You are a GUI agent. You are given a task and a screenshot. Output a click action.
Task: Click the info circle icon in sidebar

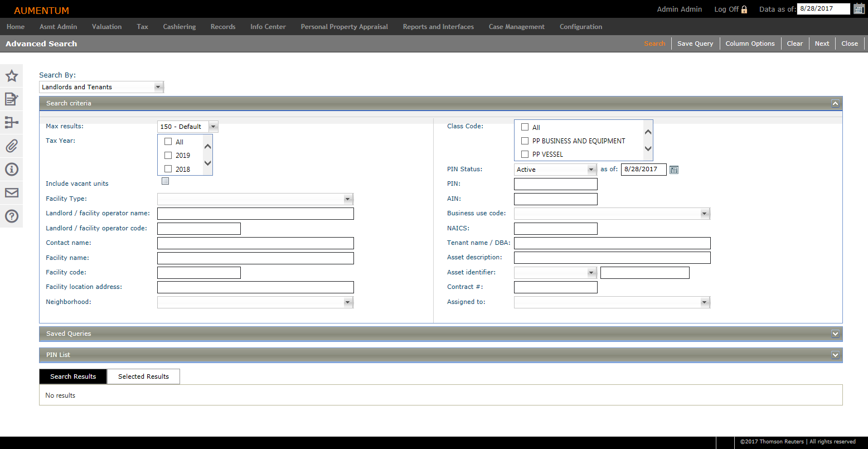pyautogui.click(x=12, y=170)
